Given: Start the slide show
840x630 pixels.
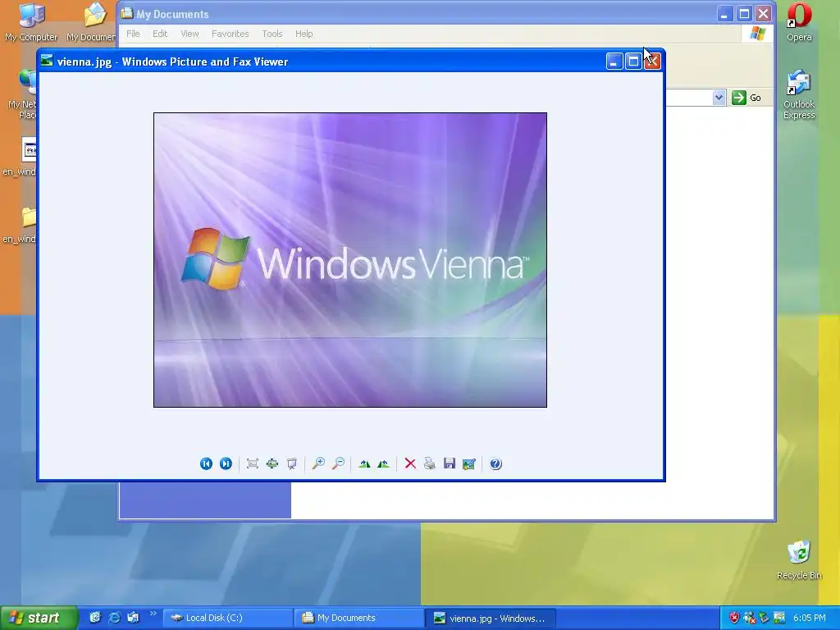Looking at the screenshot, I should coord(292,464).
